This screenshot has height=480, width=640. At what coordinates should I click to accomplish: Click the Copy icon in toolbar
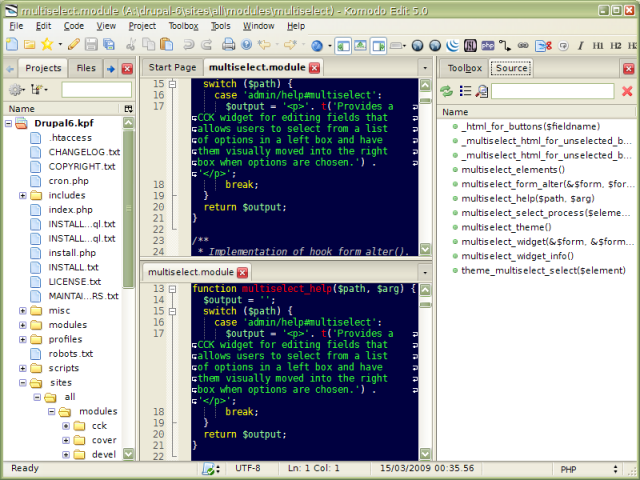pyautogui.click(x=148, y=44)
